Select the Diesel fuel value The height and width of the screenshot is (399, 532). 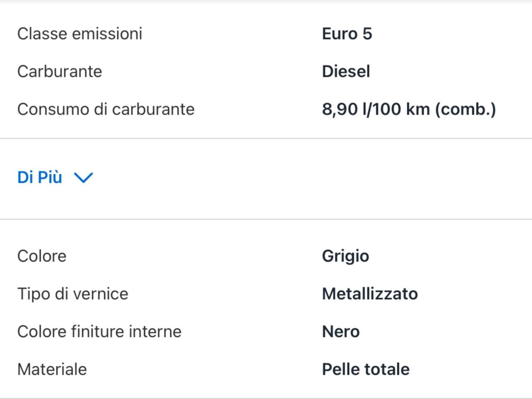pos(346,71)
